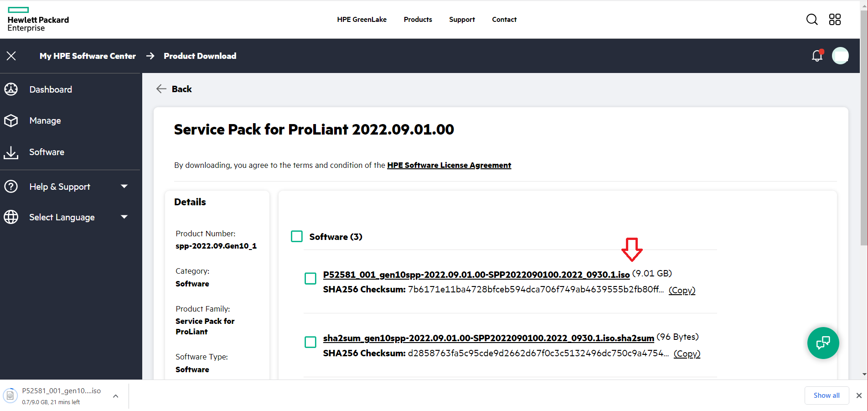The image size is (868, 411).
Task: Check the P52581_001 gen10spp ISO file checkbox
Action: (x=310, y=278)
